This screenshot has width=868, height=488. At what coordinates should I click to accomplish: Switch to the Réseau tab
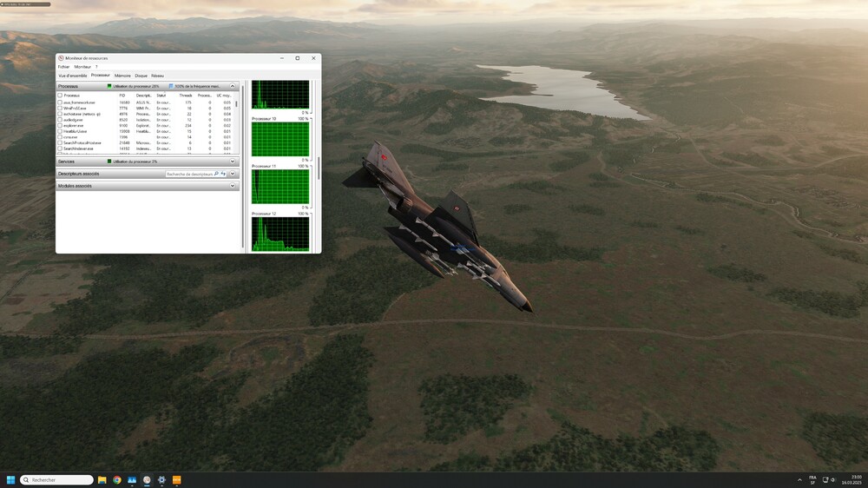pos(157,76)
